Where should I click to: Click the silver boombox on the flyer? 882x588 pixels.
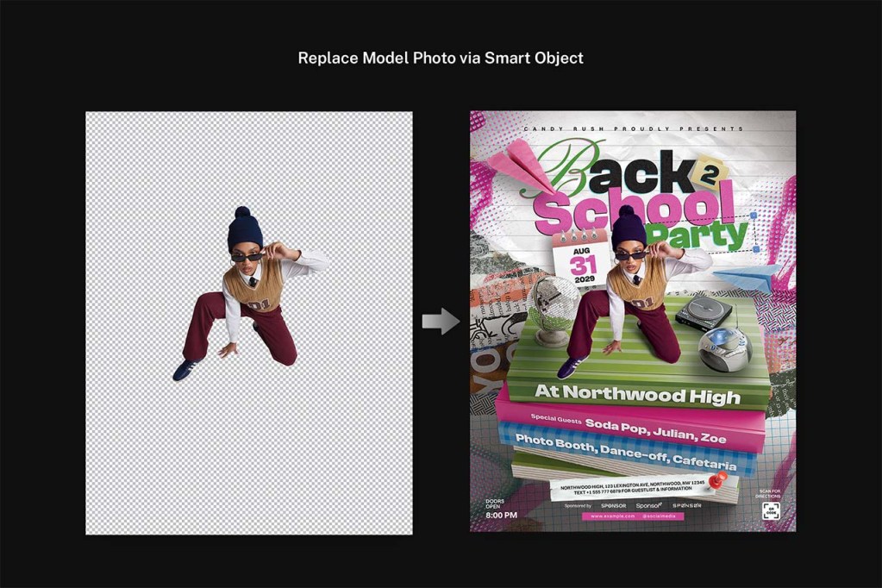(724, 348)
